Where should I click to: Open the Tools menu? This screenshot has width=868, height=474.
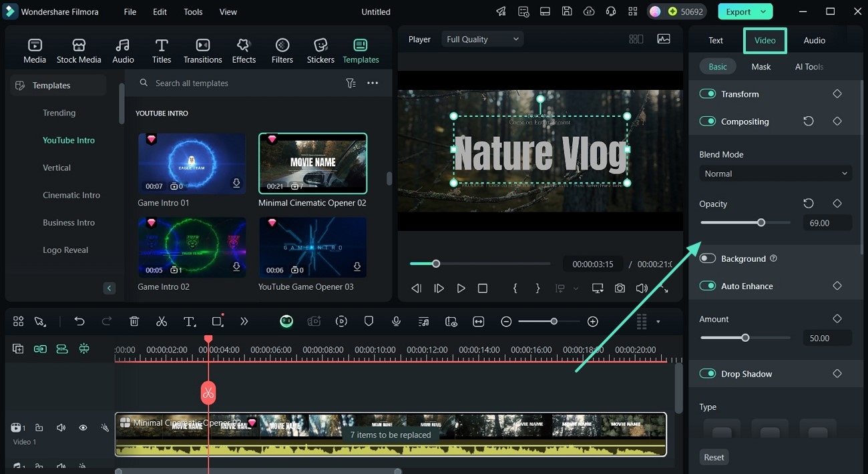pos(193,12)
